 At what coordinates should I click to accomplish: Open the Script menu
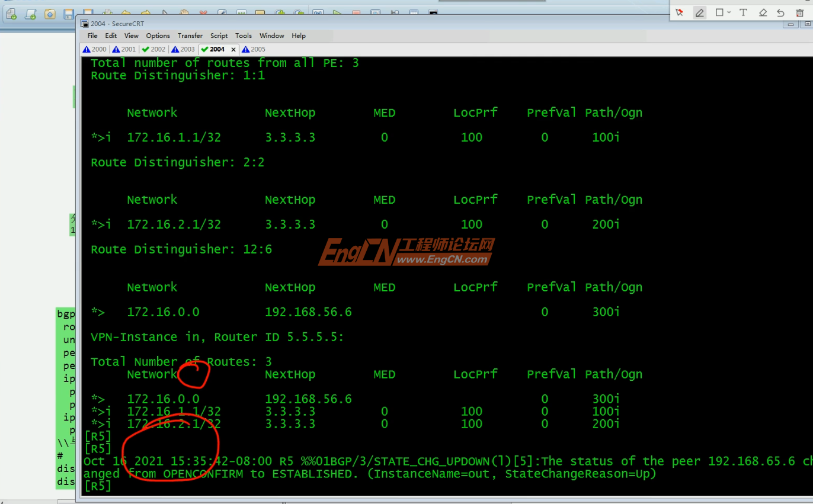(x=219, y=36)
